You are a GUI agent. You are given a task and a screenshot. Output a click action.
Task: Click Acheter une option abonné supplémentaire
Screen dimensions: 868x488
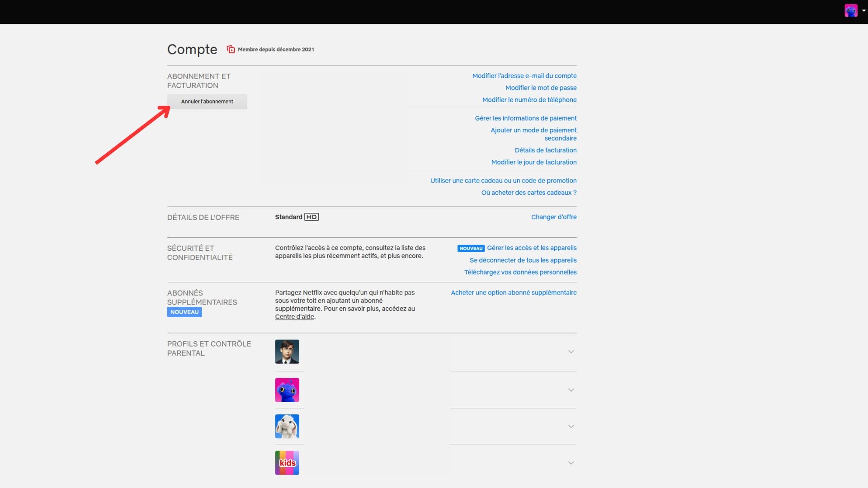[x=514, y=293]
